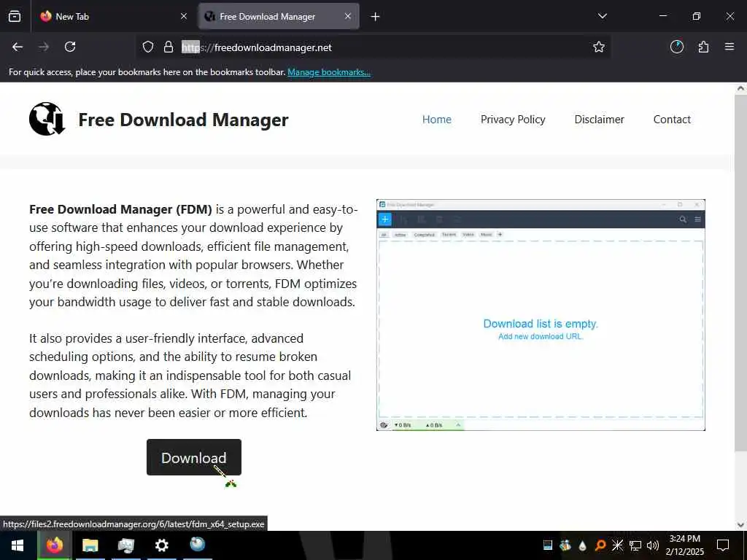Screen dimensions: 747x560
Task: Open the Firefox hamburger application menu
Action: tap(729, 47)
